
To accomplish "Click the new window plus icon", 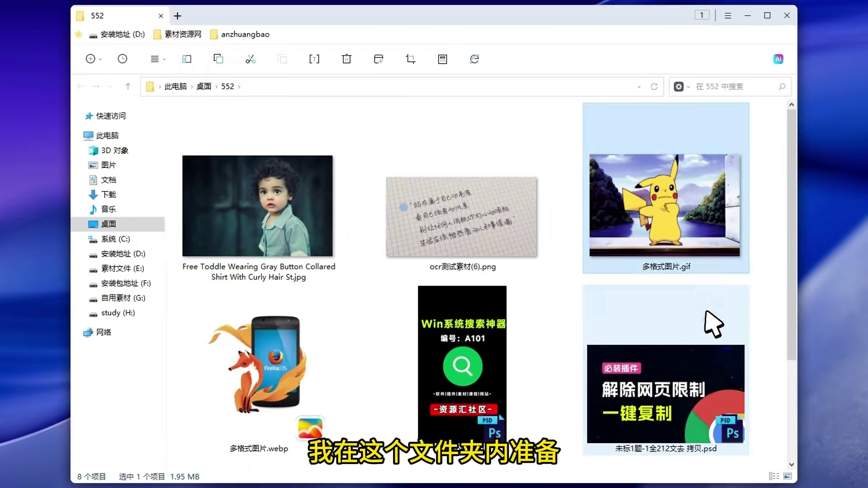I will click(378, 59).
